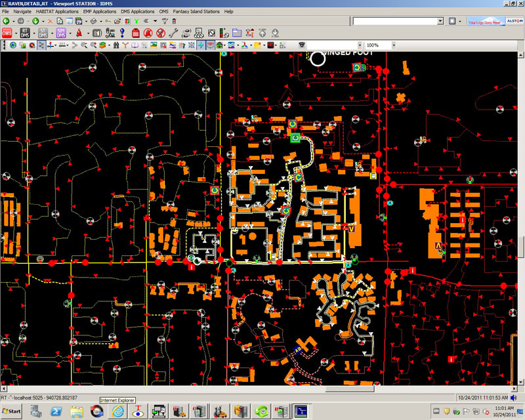Open the EMP Applications menu
This screenshot has width=525, height=420.
click(100, 11)
